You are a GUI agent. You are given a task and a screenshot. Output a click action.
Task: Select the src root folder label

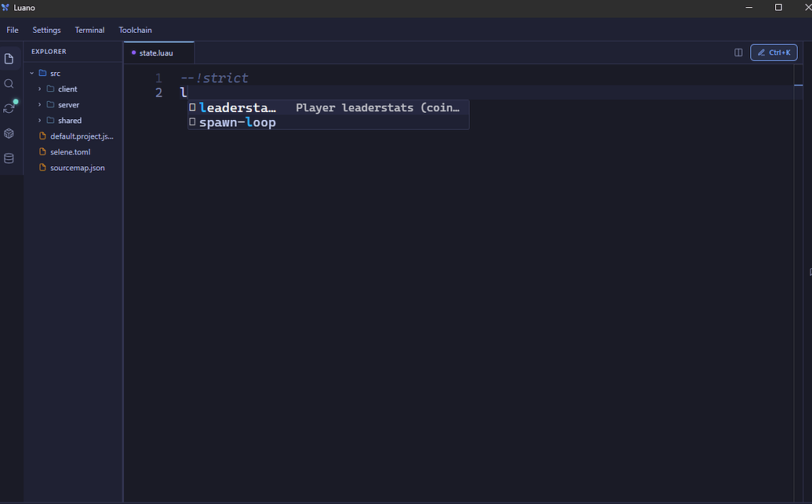[x=56, y=74]
